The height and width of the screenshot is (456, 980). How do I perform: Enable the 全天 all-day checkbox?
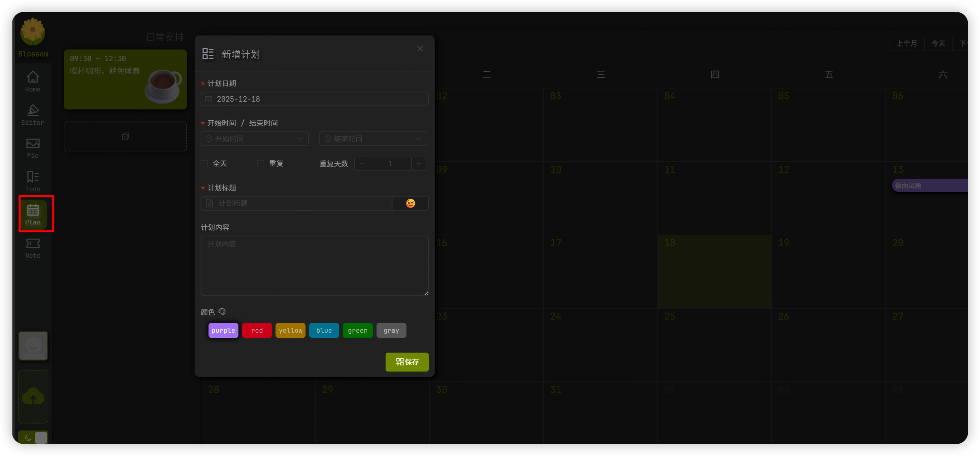click(204, 163)
